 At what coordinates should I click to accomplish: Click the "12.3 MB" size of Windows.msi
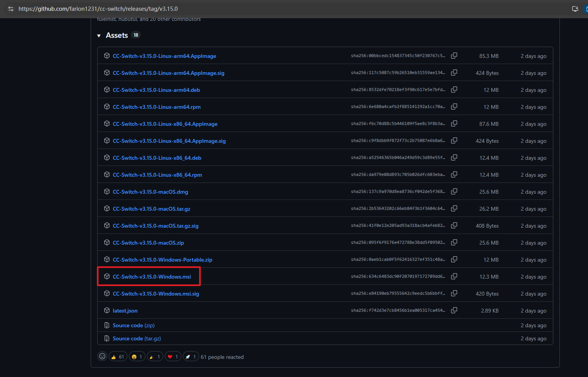click(x=489, y=277)
